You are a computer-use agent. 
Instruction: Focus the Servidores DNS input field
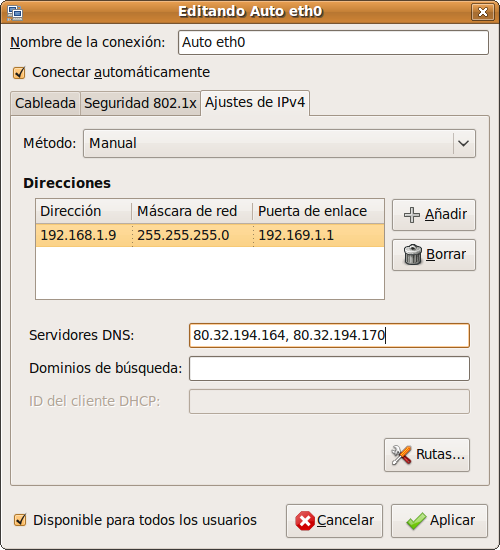click(329, 335)
